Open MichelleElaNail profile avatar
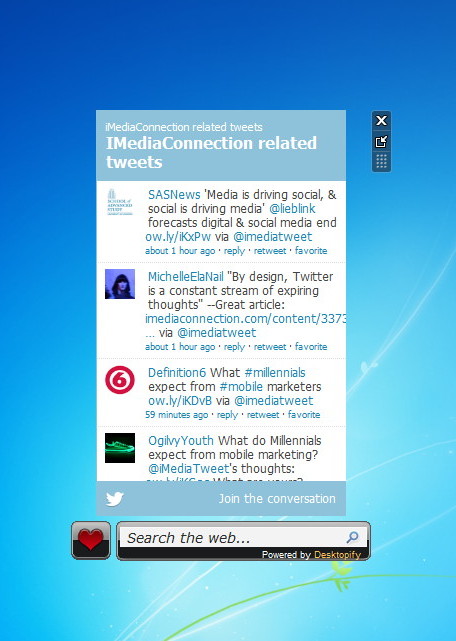Viewport: 456px width, 641px height. pyautogui.click(x=120, y=284)
